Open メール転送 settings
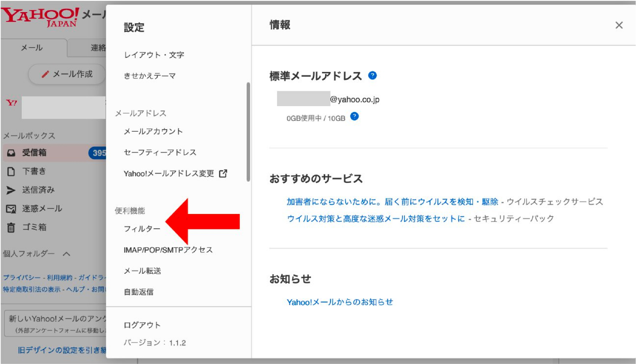The width and height of the screenshot is (636, 364). (142, 271)
